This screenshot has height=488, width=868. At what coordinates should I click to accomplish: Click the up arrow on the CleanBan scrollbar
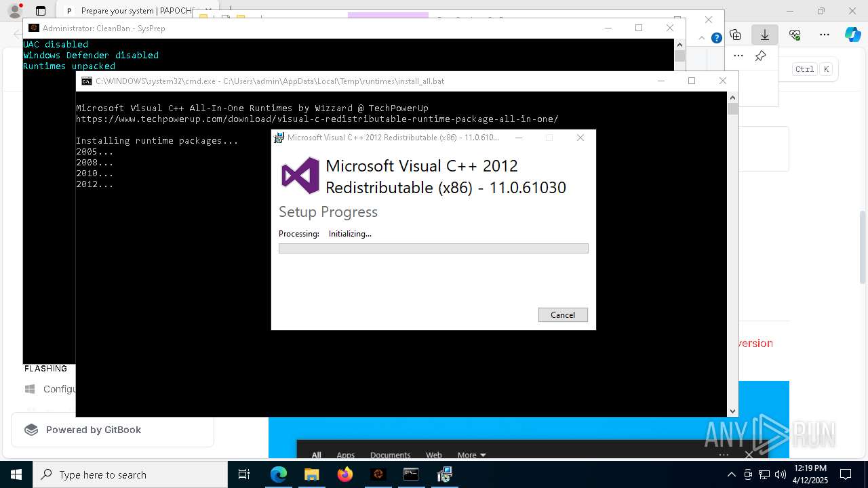pyautogui.click(x=680, y=45)
